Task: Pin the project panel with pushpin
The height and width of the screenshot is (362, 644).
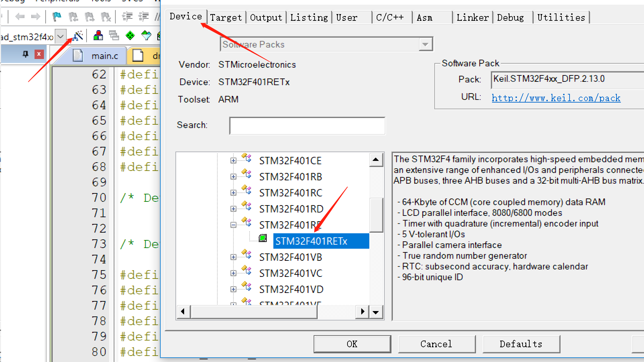Action: coord(25,54)
